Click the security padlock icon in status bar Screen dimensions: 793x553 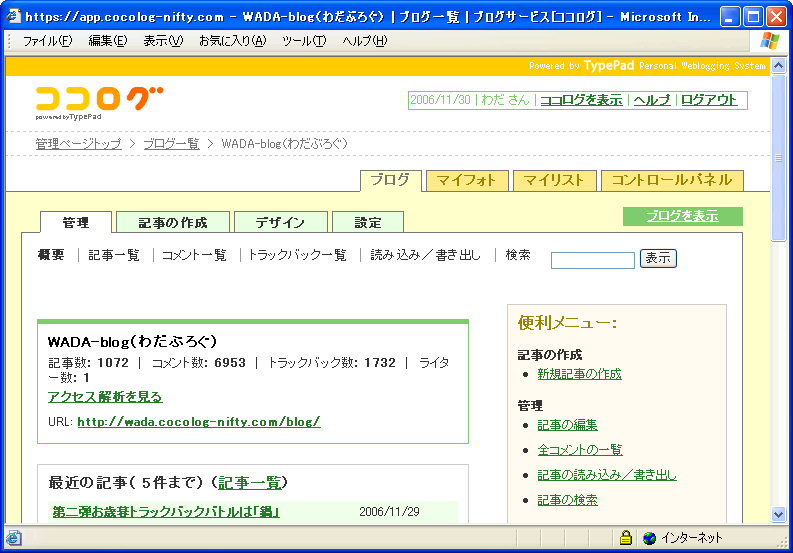pyautogui.click(x=626, y=537)
